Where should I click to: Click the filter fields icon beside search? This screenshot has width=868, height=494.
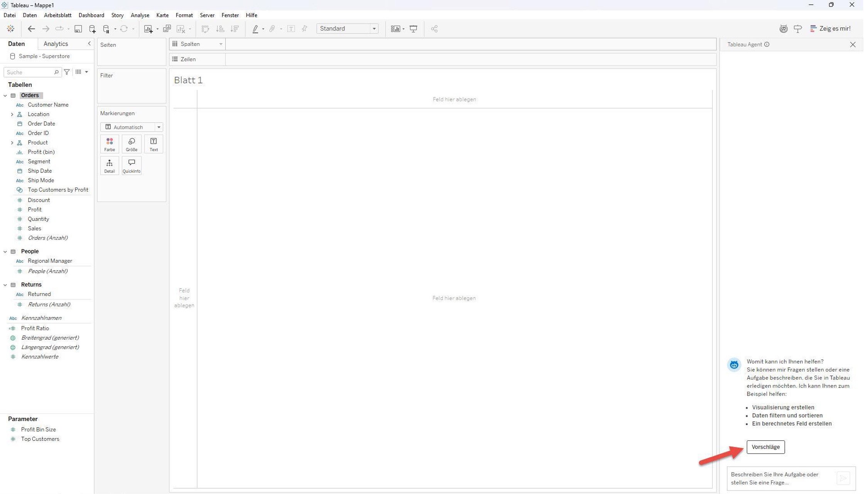coord(67,72)
